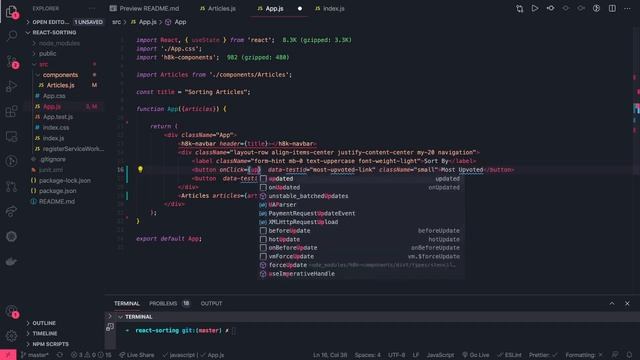
Task: Open the remote window indicator in the status bar
Action: pos(8,355)
